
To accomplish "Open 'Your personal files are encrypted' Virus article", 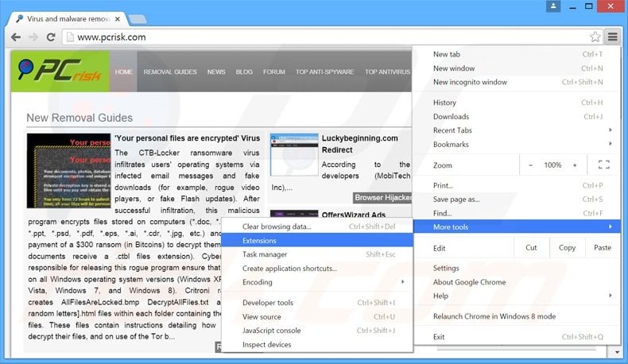I will click(x=187, y=138).
